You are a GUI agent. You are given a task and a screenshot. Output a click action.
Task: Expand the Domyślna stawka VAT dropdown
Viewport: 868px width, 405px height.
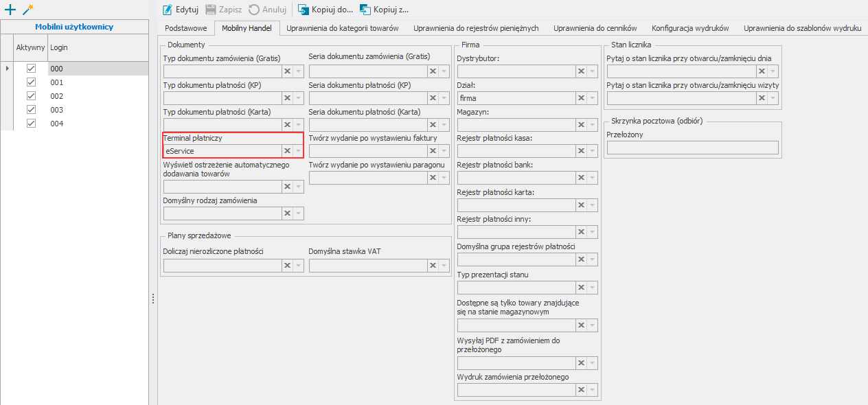tap(444, 266)
